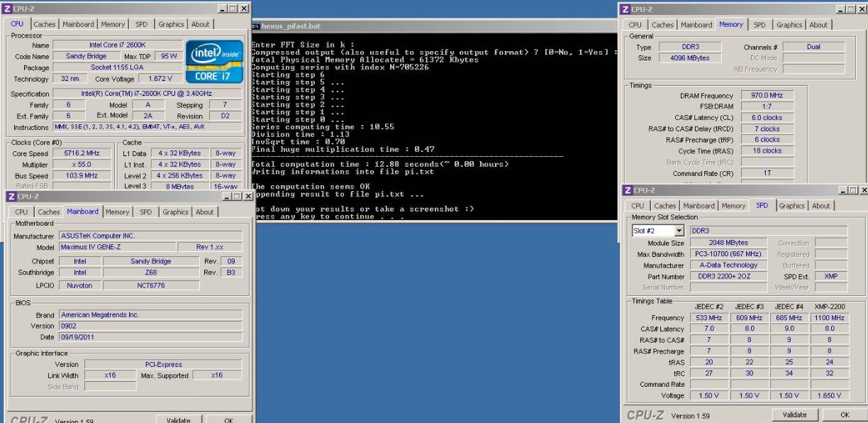Image resolution: width=868 pixels, height=423 pixels.
Task: Open Memory tab in the SPD window
Action: 733,206
